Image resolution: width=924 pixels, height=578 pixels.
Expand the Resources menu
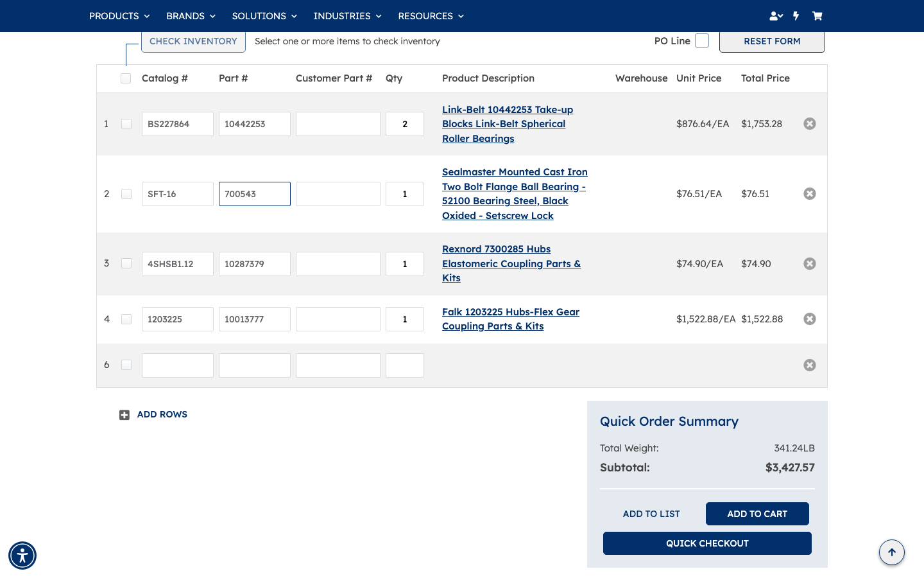[431, 16]
